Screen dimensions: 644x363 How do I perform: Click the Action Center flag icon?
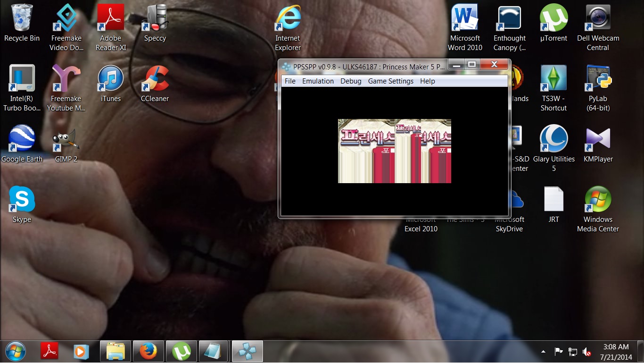click(559, 352)
